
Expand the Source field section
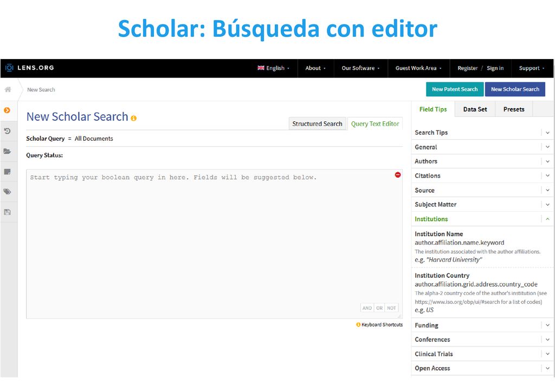pos(482,190)
